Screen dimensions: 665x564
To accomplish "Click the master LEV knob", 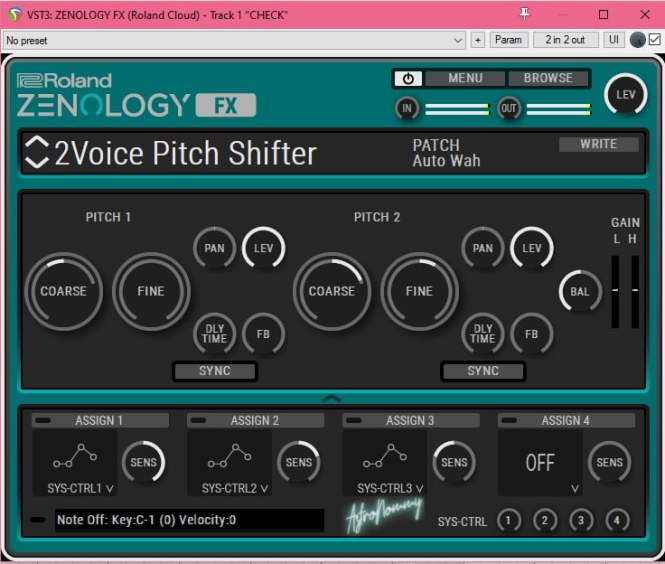I will pos(626,95).
